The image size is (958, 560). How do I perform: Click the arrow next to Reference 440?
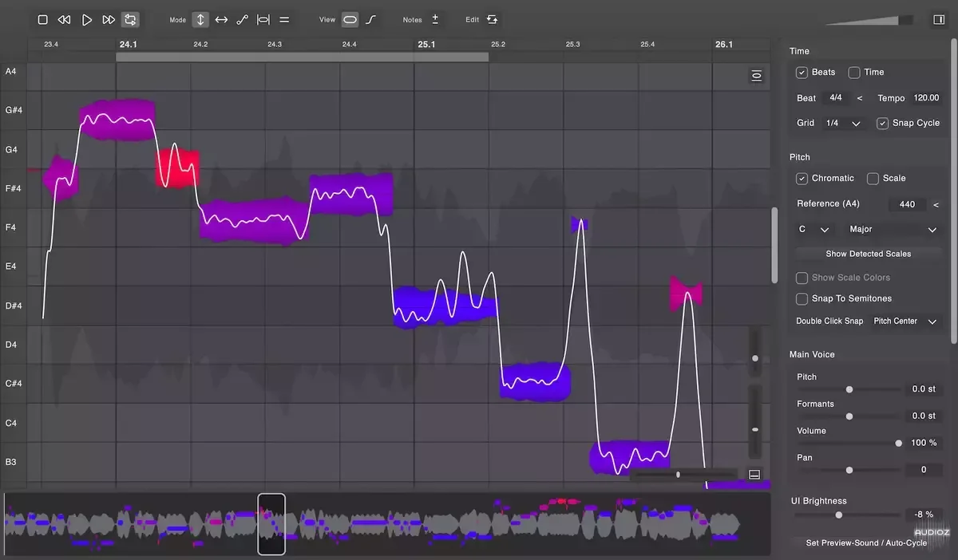pyautogui.click(x=936, y=204)
